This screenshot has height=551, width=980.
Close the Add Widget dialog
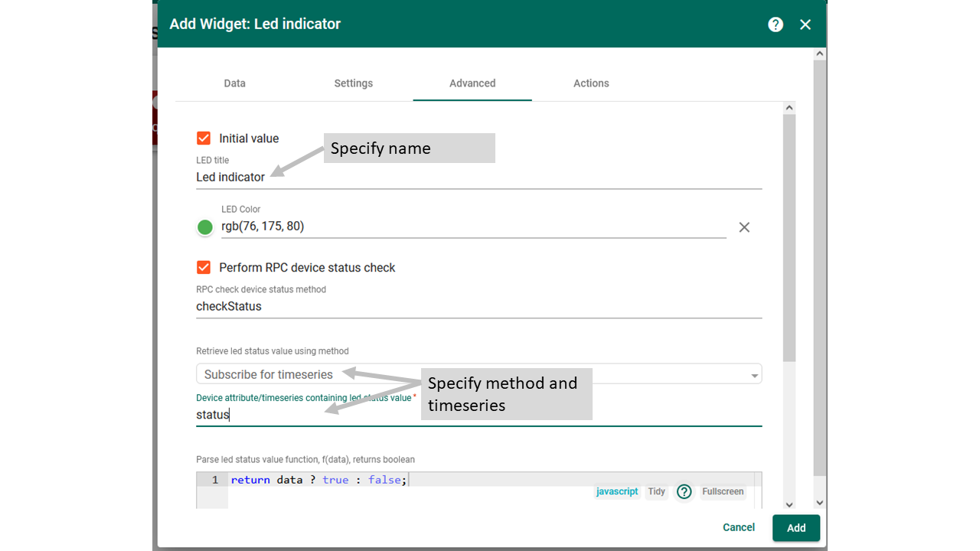coord(805,24)
